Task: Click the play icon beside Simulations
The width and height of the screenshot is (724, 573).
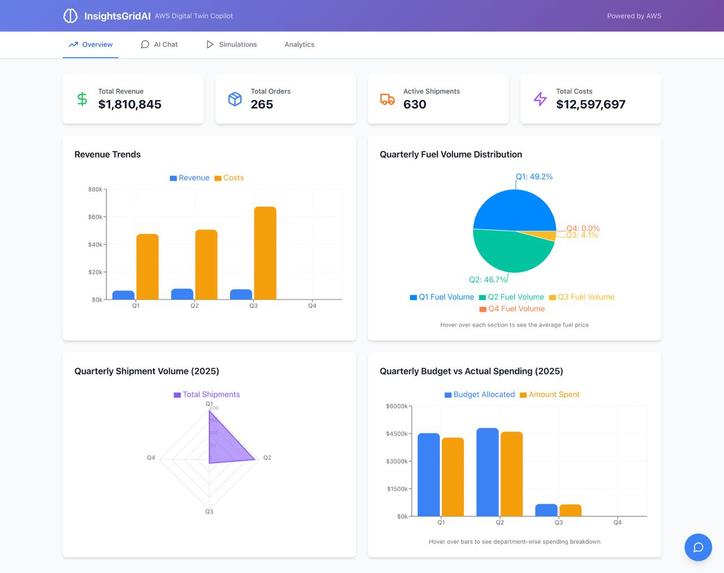Action: pyautogui.click(x=210, y=44)
